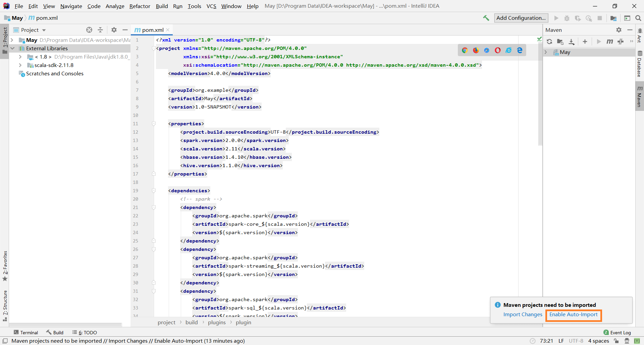Click the Run with Coverage shield icon
This screenshot has height=345, width=644.
coord(578,18)
